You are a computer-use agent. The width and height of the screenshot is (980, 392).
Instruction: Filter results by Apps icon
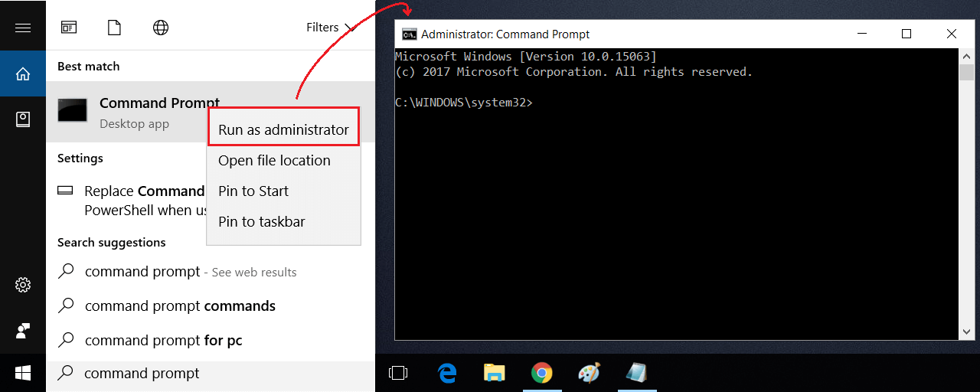coord(69,28)
